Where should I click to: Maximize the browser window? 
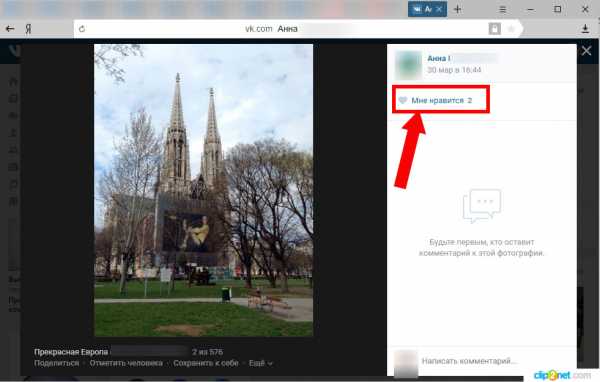(x=558, y=9)
